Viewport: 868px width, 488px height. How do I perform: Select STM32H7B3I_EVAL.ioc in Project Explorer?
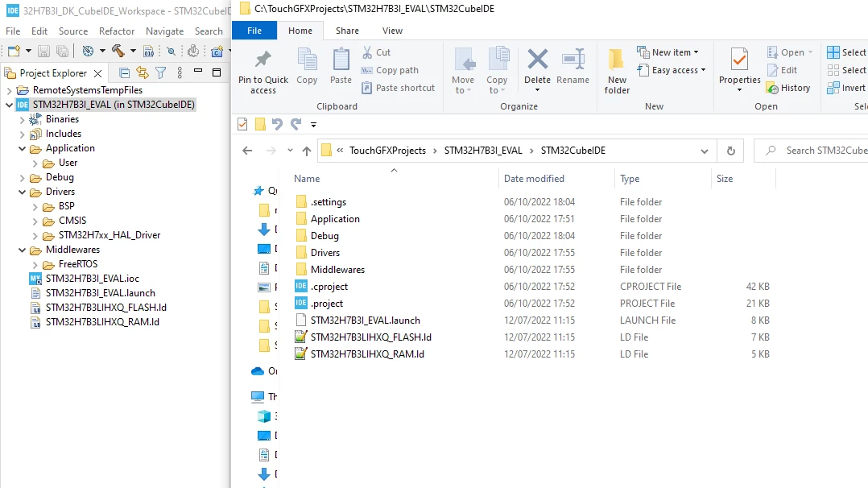93,279
